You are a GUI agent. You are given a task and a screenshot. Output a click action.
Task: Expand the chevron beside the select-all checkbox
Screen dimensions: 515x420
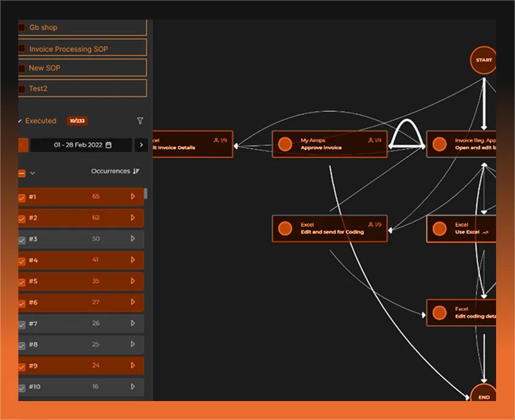pos(32,173)
